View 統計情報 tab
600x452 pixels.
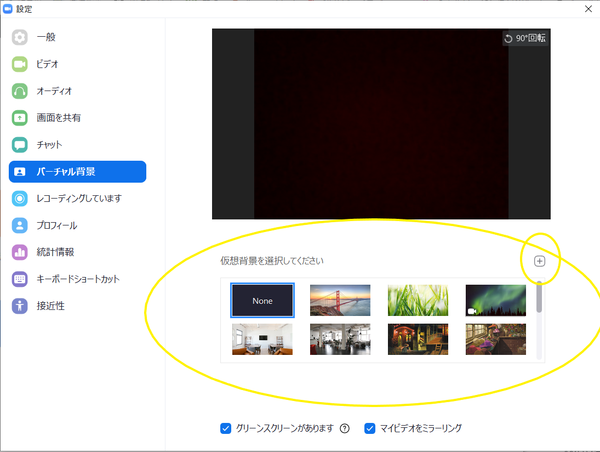[x=77, y=252]
